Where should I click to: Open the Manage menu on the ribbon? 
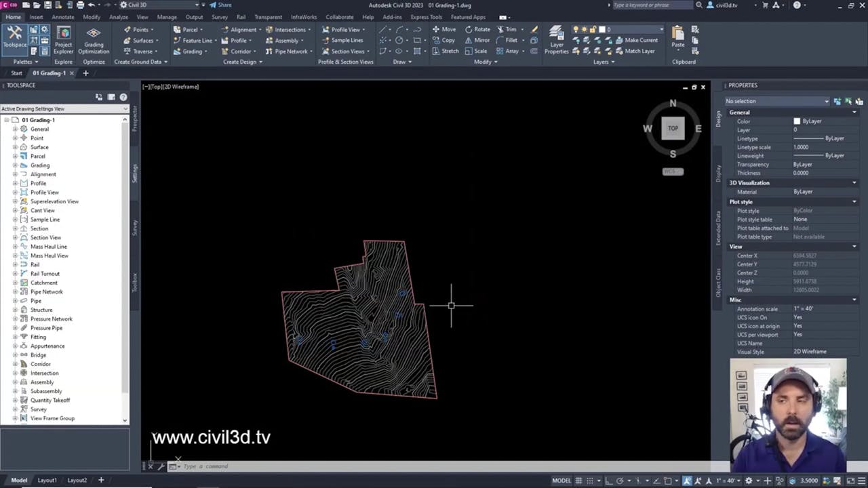coord(166,17)
